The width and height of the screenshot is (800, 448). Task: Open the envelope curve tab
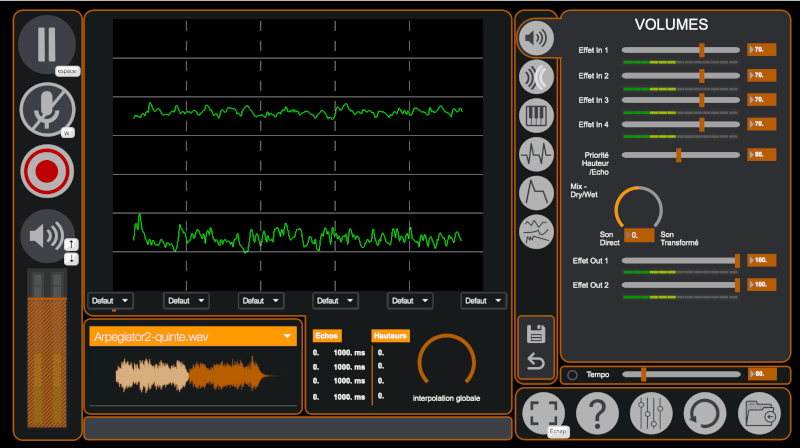537,192
